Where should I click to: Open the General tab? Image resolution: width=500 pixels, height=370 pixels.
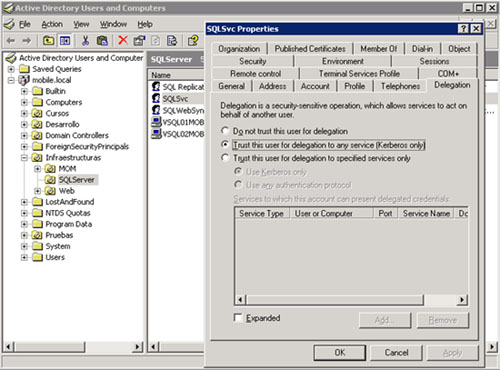(232, 86)
